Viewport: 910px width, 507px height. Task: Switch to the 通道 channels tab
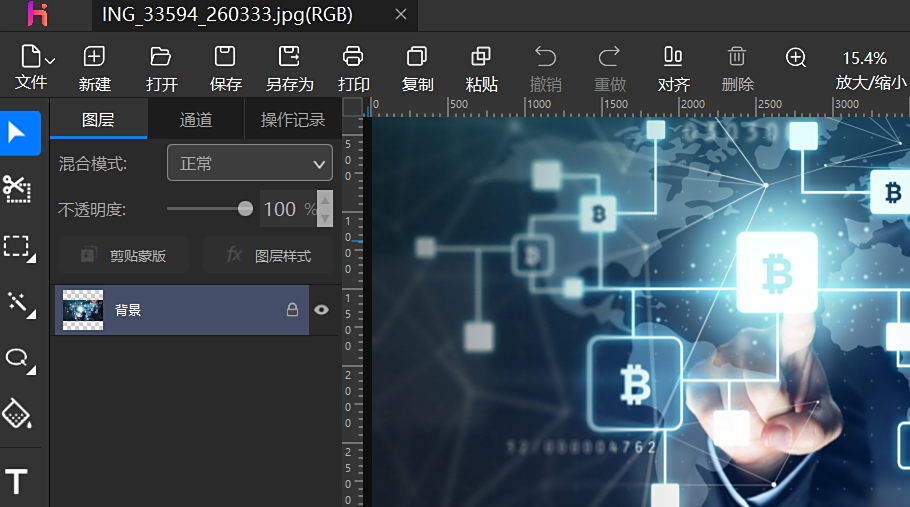[x=196, y=119]
